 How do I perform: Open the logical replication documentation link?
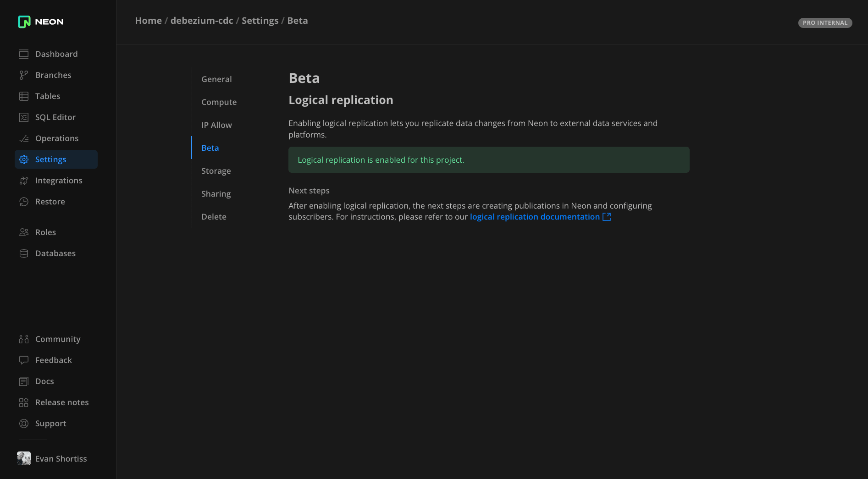535,216
